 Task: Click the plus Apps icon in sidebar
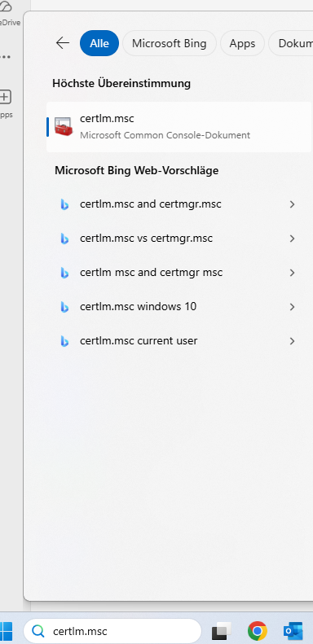tap(5, 97)
